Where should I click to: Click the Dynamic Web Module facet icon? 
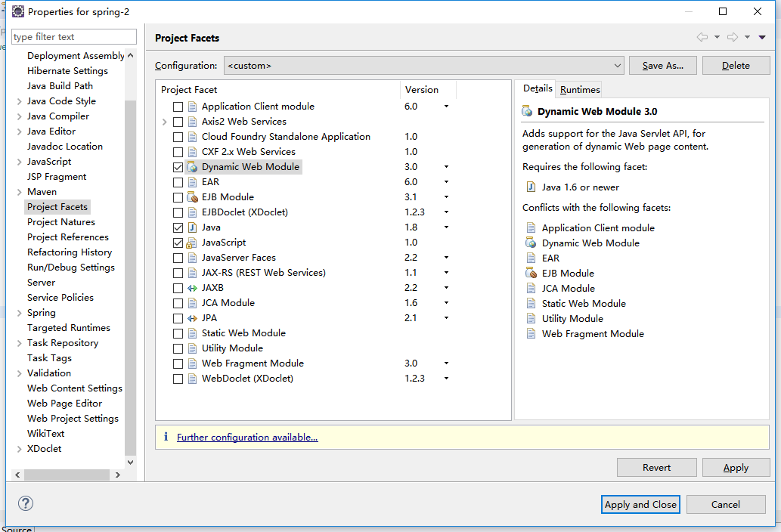[192, 167]
